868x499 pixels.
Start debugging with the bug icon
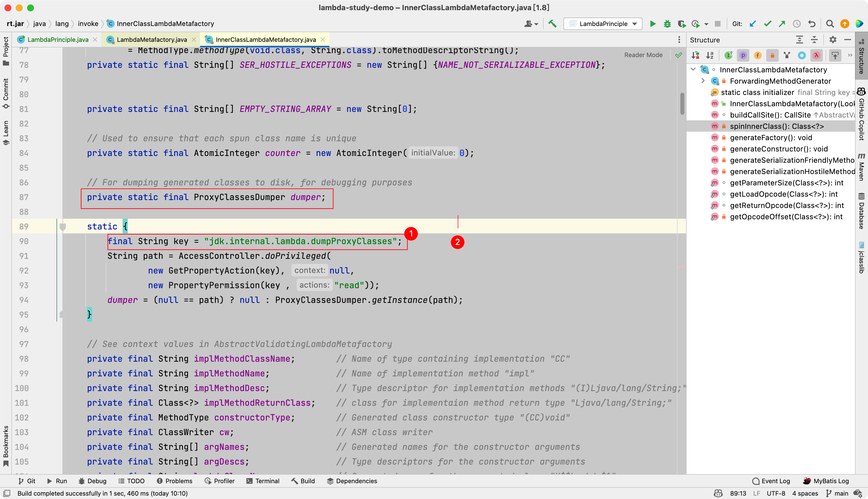tap(667, 24)
